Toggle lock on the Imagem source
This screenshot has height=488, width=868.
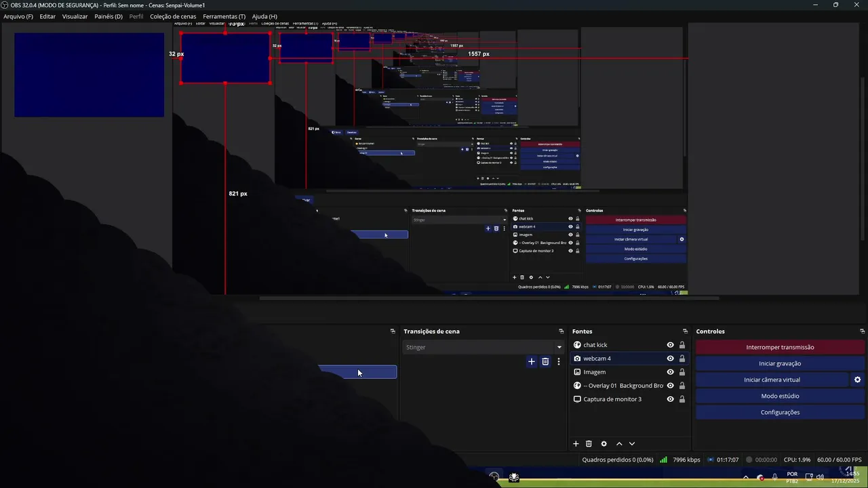(x=682, y=372)
